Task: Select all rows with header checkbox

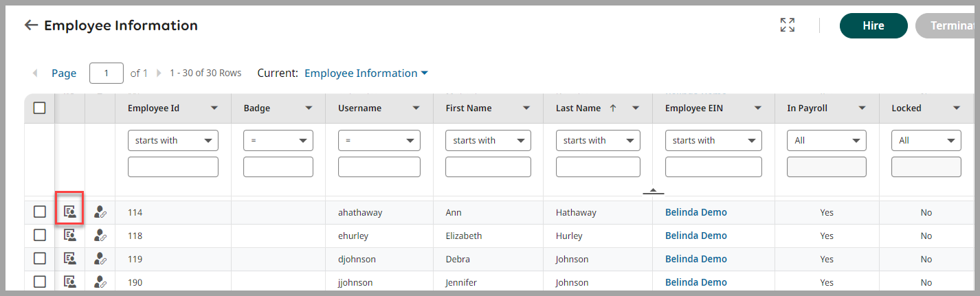Action: click(40, 108)
